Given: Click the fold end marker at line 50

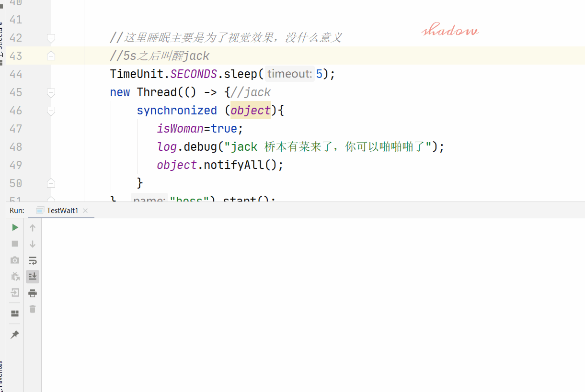Looking at the screenshot, I should 51,183.
